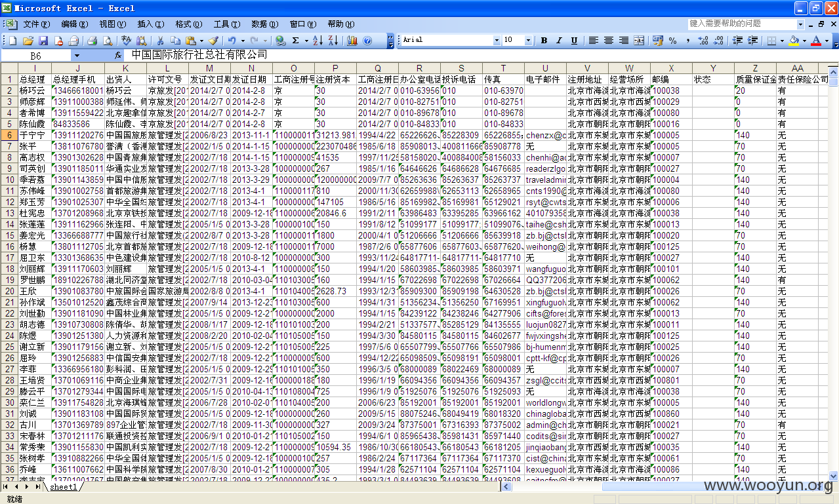Expand the AutoSum functions arrow
839x504 pixels.
[x=306, y=41]
